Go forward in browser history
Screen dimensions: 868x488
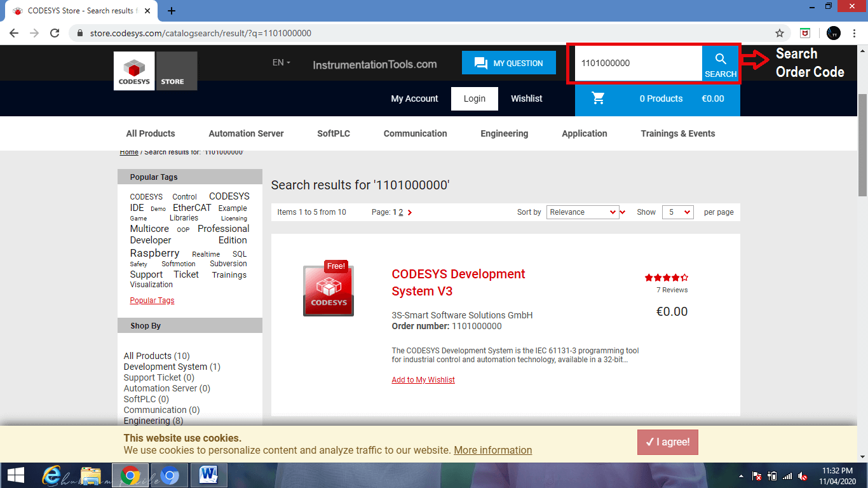point(34,33)
